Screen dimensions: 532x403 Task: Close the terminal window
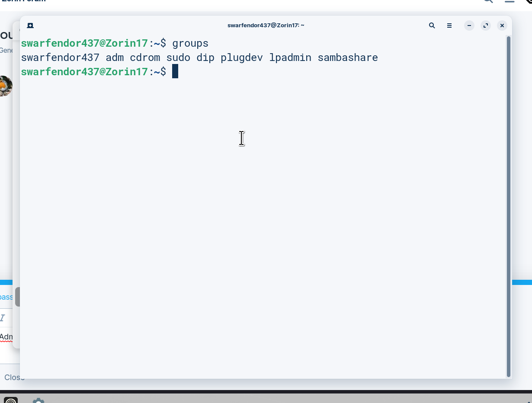pyautogui.click(x=502, y=26)
